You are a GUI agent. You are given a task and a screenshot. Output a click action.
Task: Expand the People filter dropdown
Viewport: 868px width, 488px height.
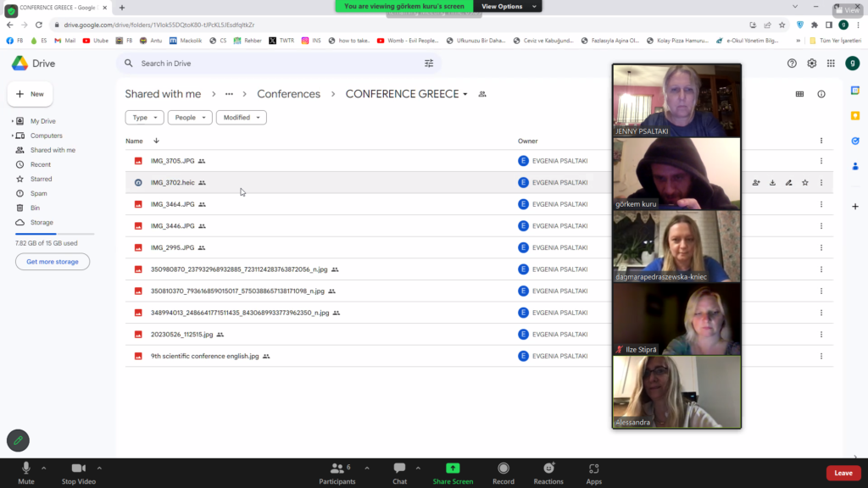189,118
